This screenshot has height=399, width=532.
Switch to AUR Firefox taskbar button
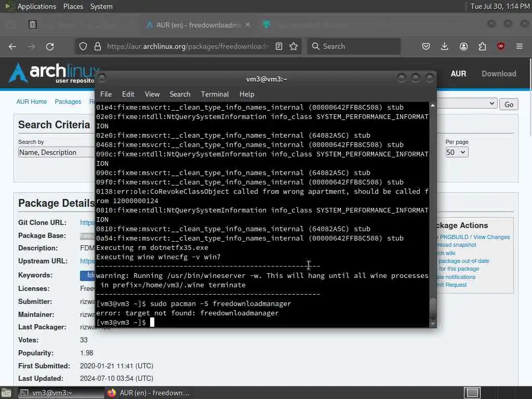[x=148, y=393]
